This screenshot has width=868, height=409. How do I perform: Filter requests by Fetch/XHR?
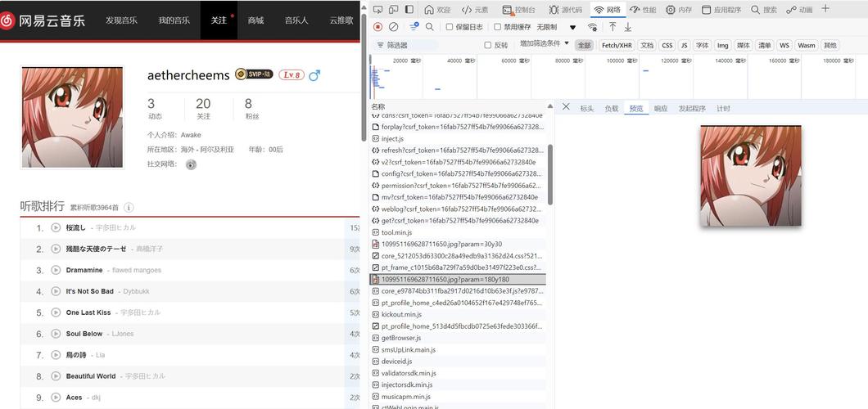pyautogui.click(x=617, y=45)
